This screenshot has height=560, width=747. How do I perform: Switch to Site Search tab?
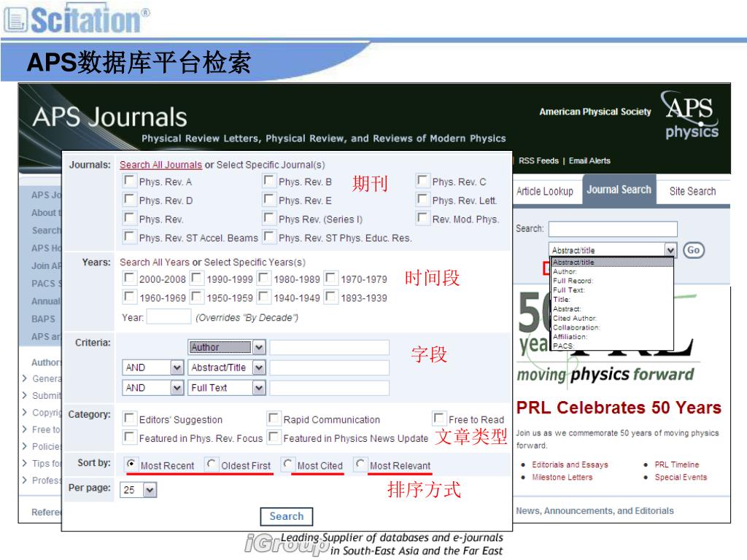692,192
